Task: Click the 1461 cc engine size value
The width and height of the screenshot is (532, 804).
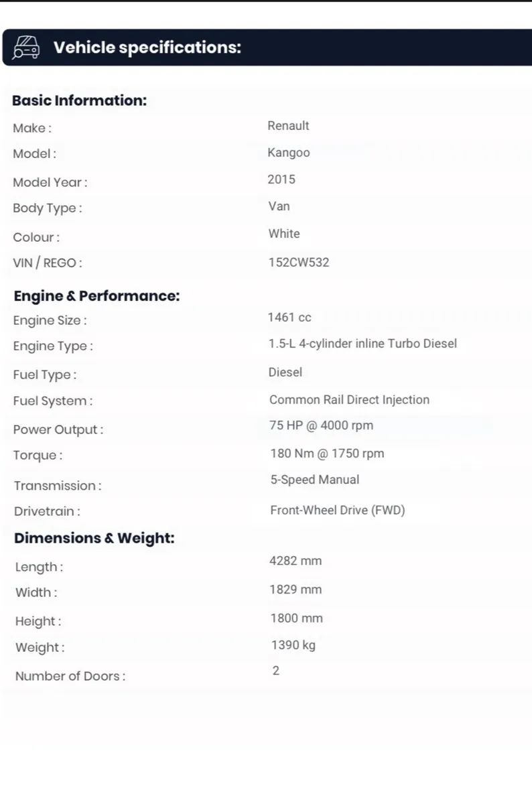Action: pos(289,318)
